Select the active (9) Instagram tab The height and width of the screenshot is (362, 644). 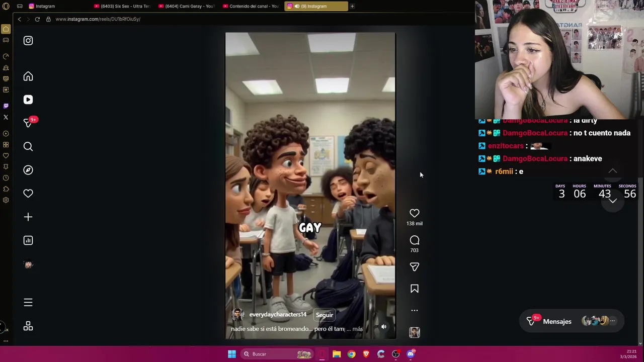tap(316, 6)
